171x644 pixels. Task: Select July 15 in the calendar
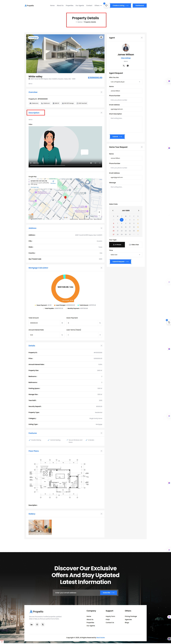coord(122,227)
